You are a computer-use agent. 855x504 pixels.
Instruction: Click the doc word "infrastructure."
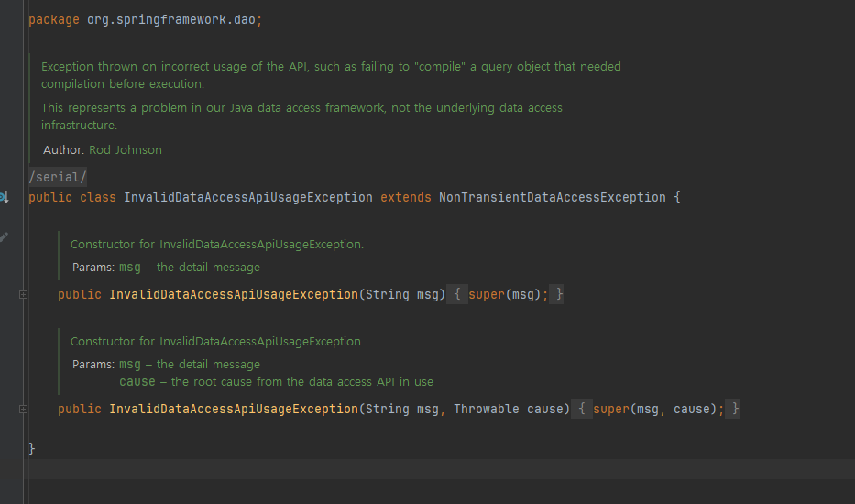[79, 126]
